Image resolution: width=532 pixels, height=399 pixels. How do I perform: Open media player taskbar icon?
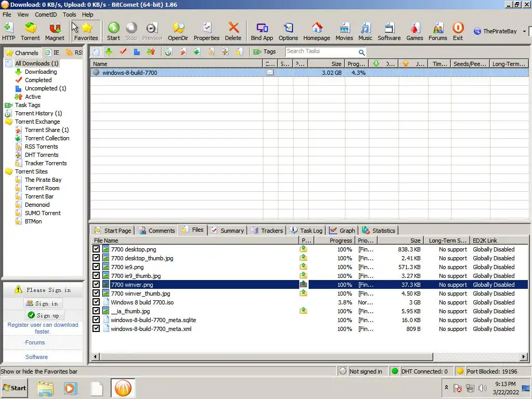click(x=71, y=388)
